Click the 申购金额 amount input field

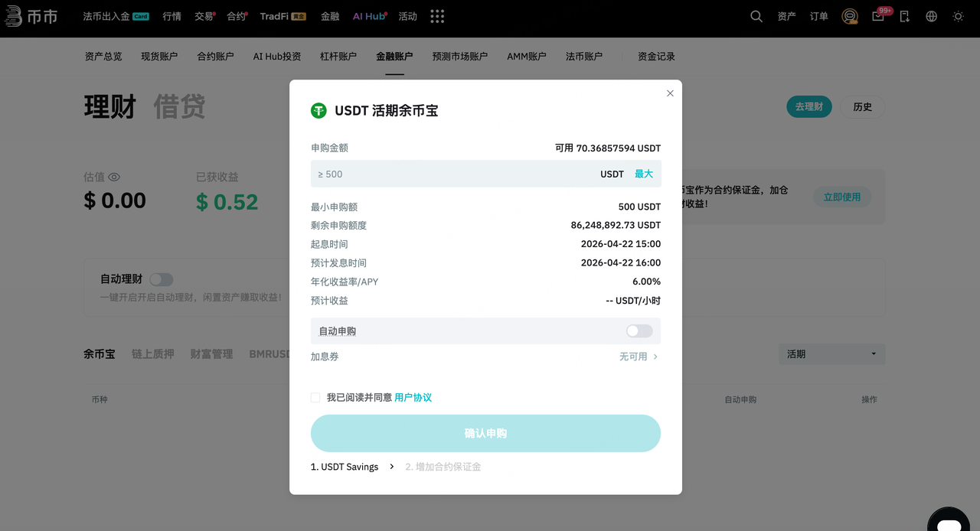pos(485,174)
